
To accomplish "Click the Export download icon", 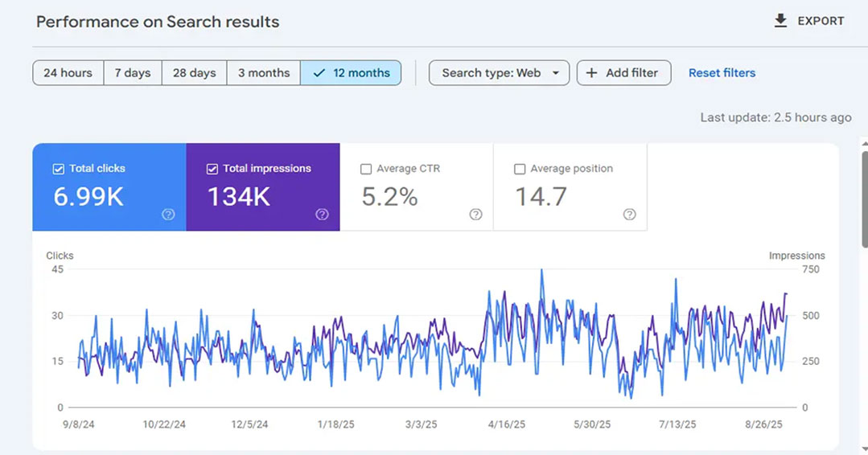I will pyautogui.click(x=780, y=21).
